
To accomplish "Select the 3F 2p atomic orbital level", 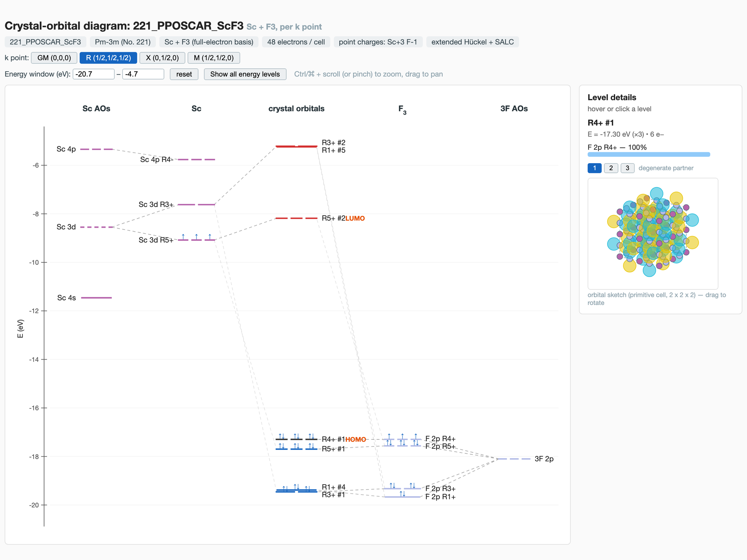I will pos(514,459).
